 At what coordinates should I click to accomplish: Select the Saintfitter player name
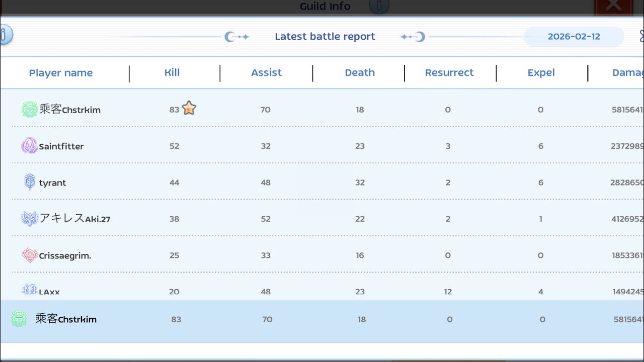tap(61, 146)
